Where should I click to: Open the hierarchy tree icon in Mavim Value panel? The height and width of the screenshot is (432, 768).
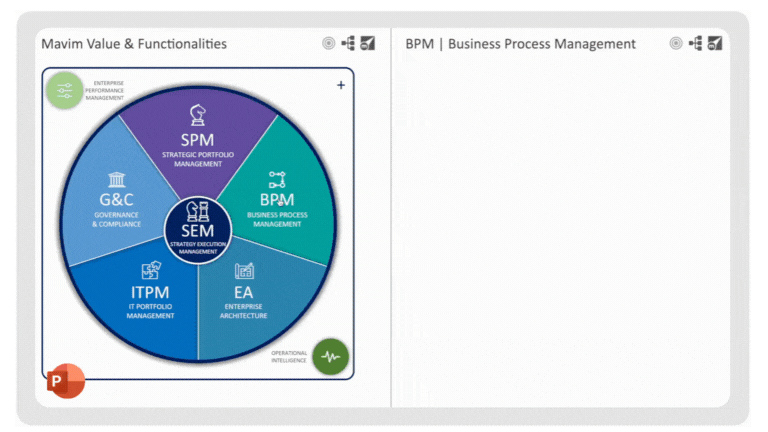(348, 43)
